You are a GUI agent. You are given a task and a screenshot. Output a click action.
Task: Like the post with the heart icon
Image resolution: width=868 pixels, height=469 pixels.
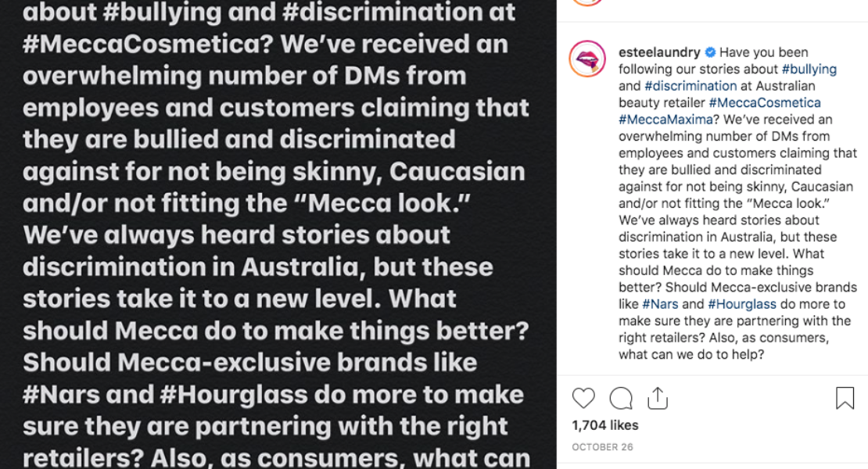pyautogui.click(x=583, y=399)
